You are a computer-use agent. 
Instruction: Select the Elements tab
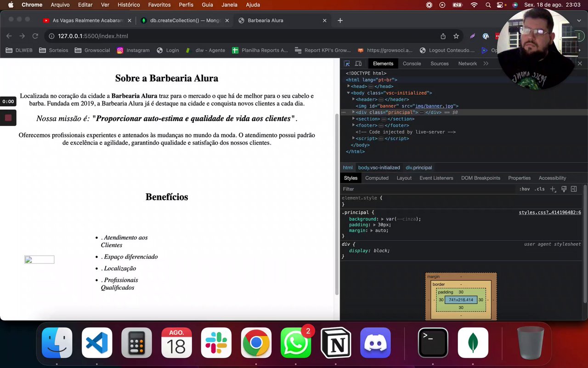tap(383, 63)
